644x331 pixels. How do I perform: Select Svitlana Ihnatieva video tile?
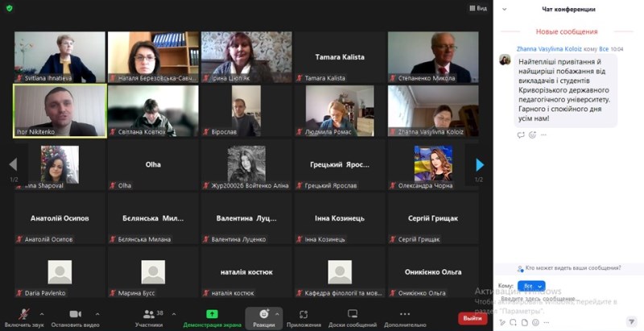(x=60, y=57)
